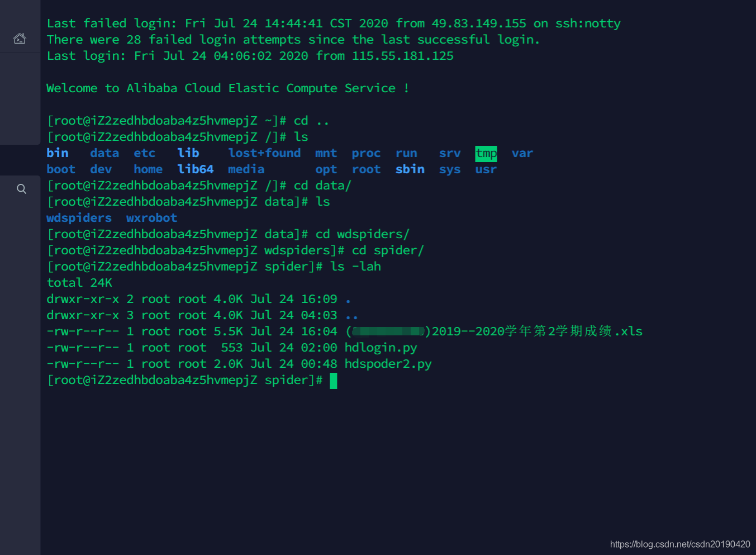Select the highlighted 'tmp' directory name
Image resolution: width=756 pixels, height=555 pixels.
coord(486,154)
